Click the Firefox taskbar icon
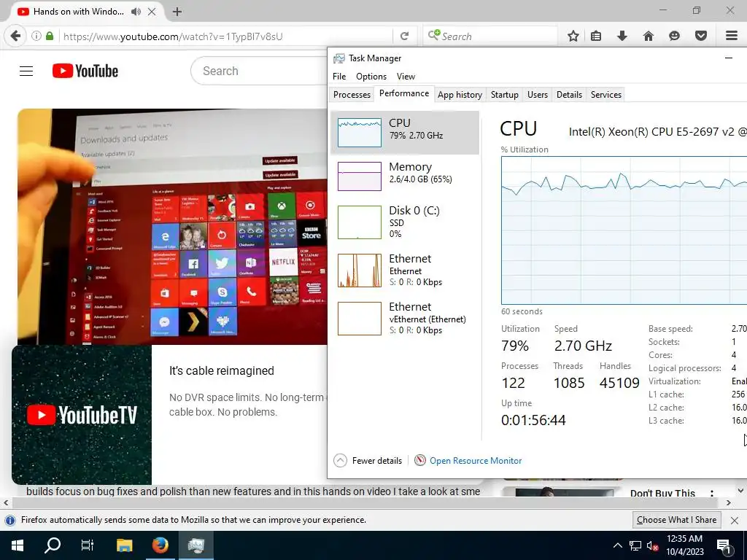This screenshot has width=747, height=560. click(x=160, y=545)
